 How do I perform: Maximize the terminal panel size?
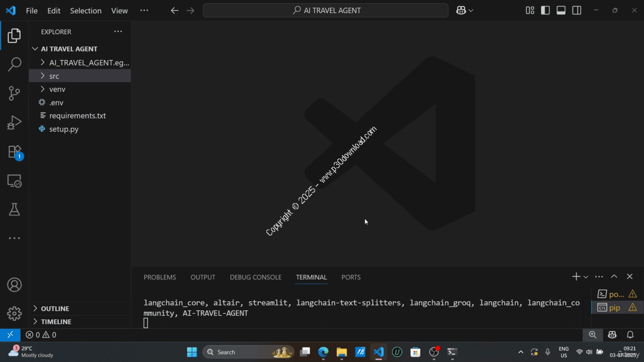coord(614,277)
